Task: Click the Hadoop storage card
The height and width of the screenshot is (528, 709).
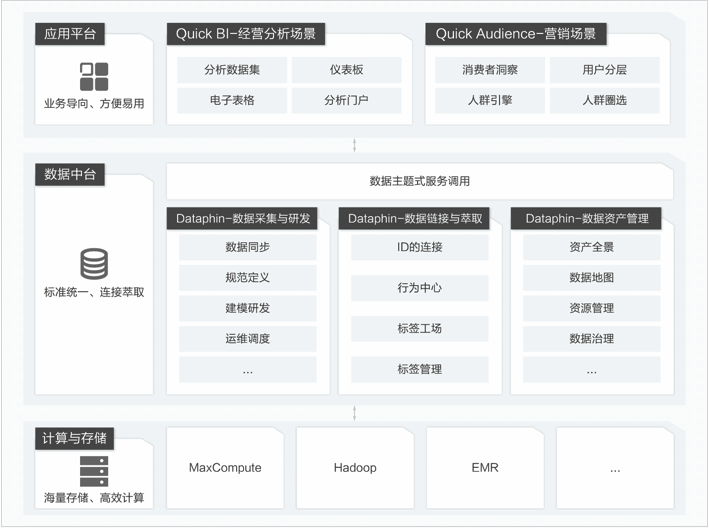Action: 355,468
